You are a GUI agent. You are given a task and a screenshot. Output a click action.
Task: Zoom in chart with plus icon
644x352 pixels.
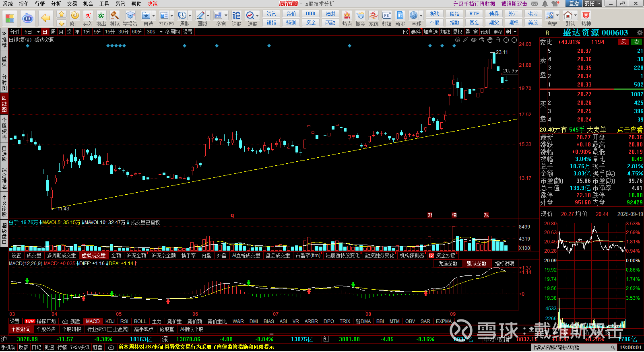pyautogui.click(x=506, y=40)
